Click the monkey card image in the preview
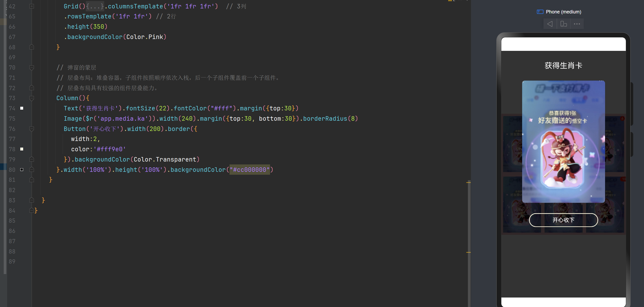The width and height of the screenshot is (644, 307). pyautogui.click(x=563, y=142)
